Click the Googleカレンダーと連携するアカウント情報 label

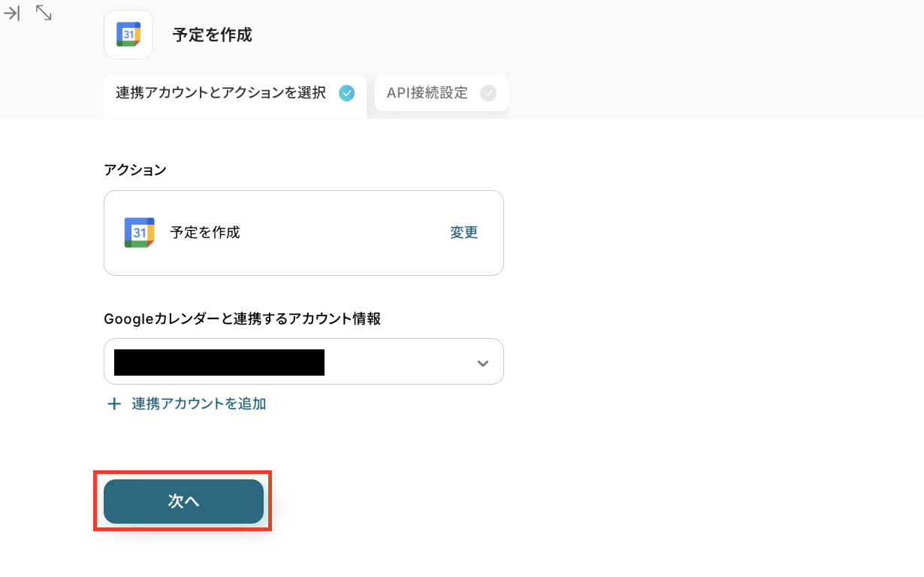click(242, 319)
